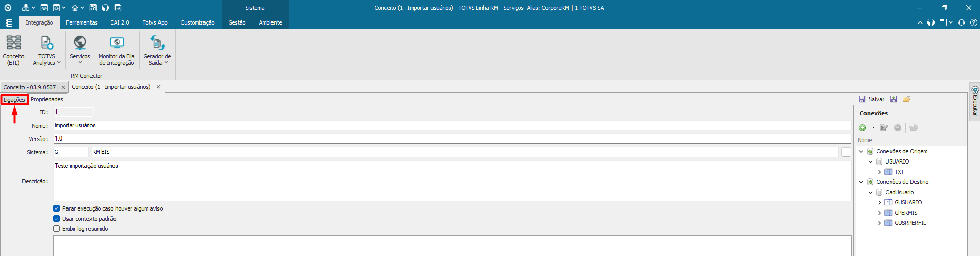980x256 pixels.
Task: Open dropdown arrow next to modules cubes icon
Action: tap(33, 8)
